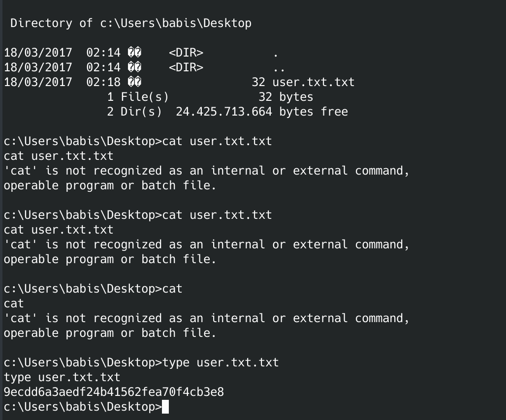Click the "Directory of c:\Users\babis\Desktop" header line
506x420 pixels.
coord(131,23)
